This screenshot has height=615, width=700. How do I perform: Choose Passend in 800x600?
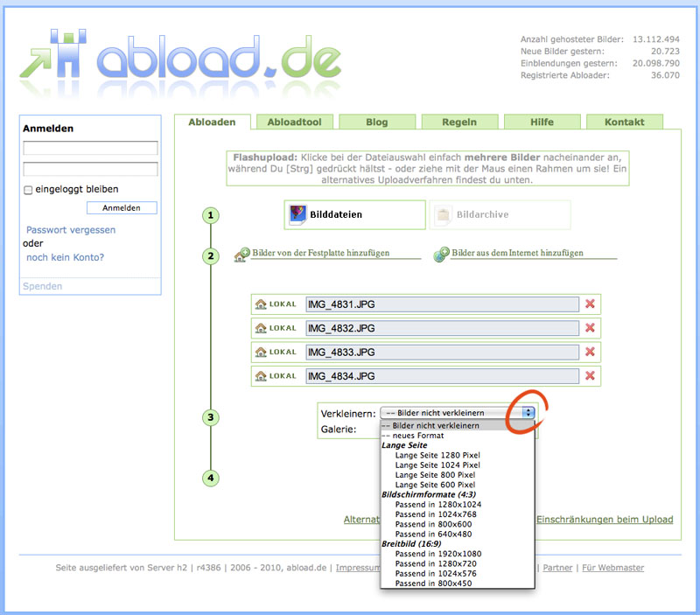[457, 524]
